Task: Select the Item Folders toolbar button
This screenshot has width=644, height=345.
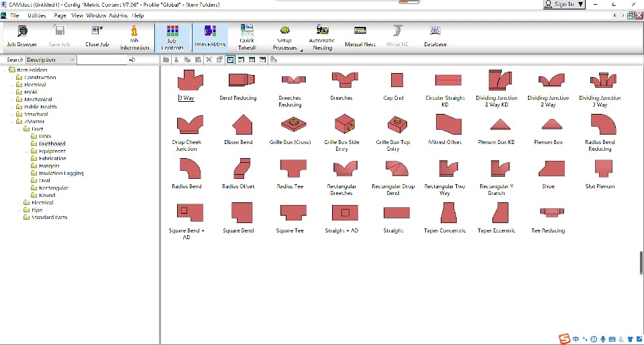Action: pyautogui.click(x=210, y=37)
